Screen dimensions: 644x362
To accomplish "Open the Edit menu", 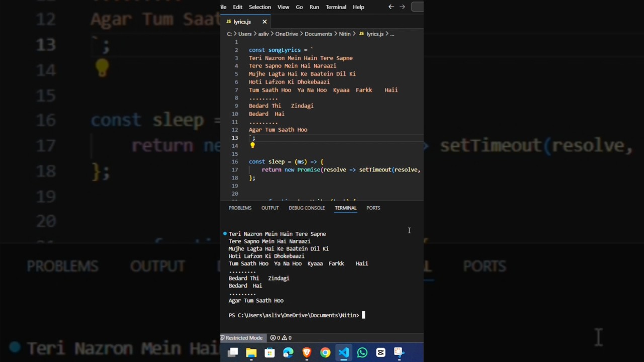I will tap(237, 7).
